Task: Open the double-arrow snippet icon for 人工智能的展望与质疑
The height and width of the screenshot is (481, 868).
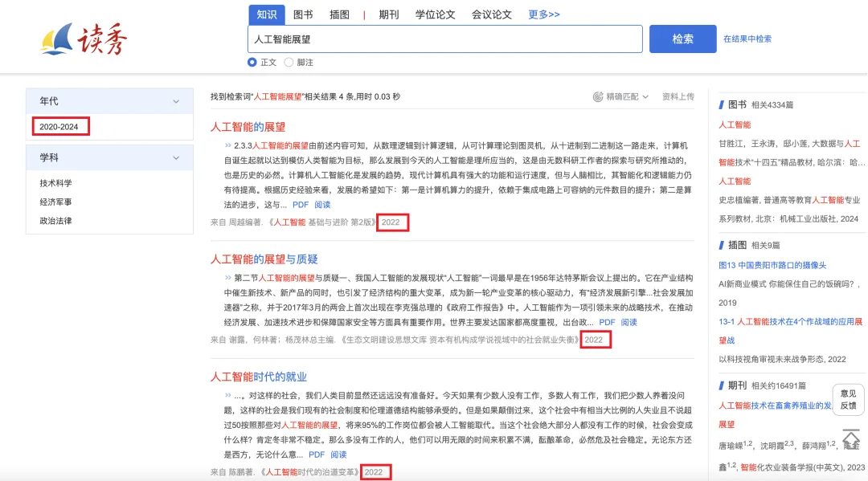Action: click(x=227, y=278)
